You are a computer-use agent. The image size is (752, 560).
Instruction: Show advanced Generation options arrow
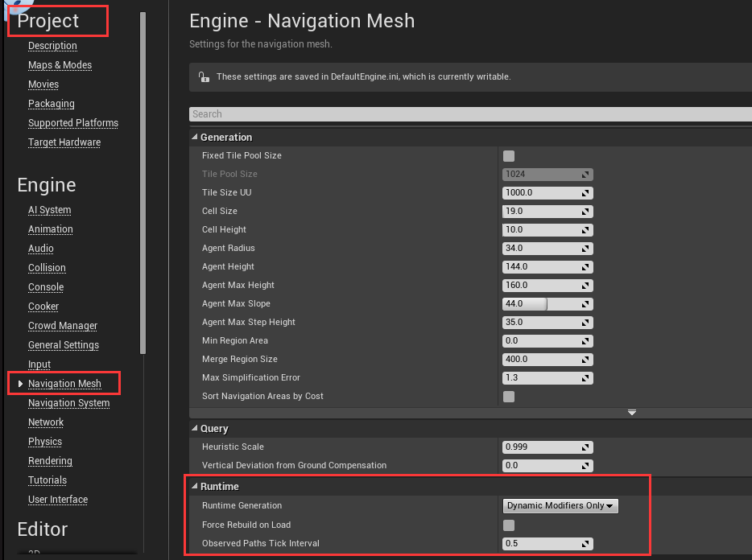point(632,412)
